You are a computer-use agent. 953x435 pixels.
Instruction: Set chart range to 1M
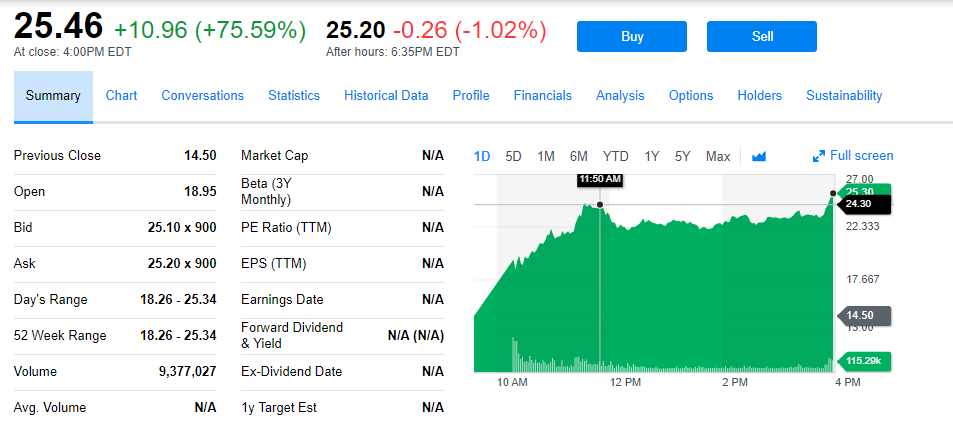click(x=546, y=156)
